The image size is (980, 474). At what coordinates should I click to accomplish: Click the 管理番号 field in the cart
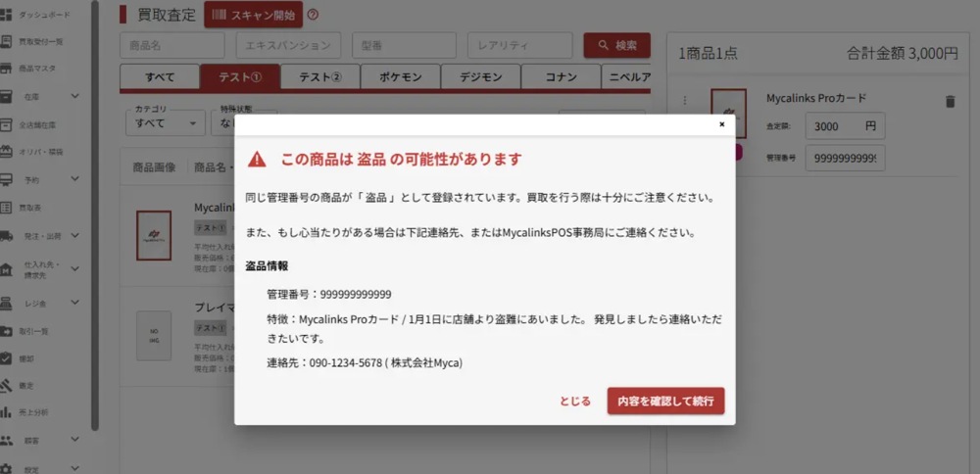845,158
